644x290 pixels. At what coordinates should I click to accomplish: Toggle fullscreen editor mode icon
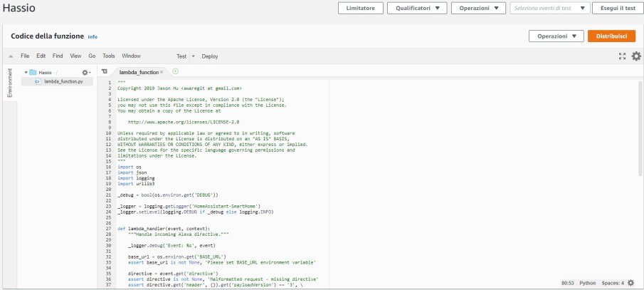point(622,56)
